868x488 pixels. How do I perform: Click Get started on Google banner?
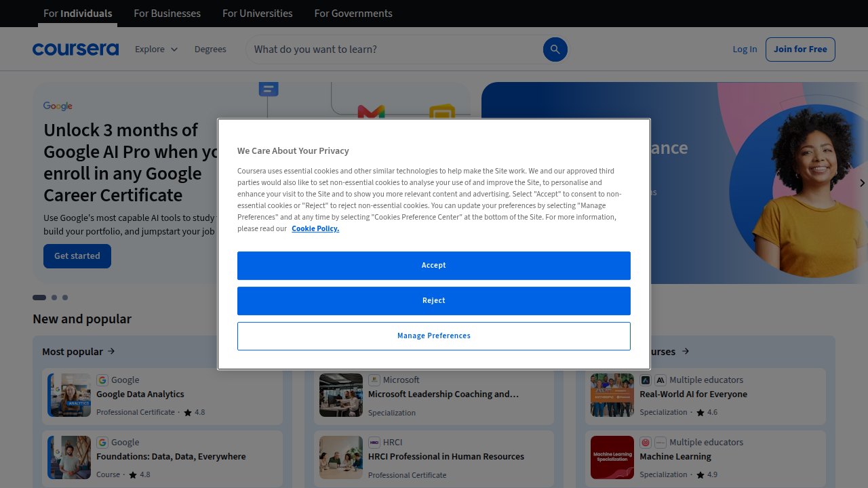tap(77, 256)
